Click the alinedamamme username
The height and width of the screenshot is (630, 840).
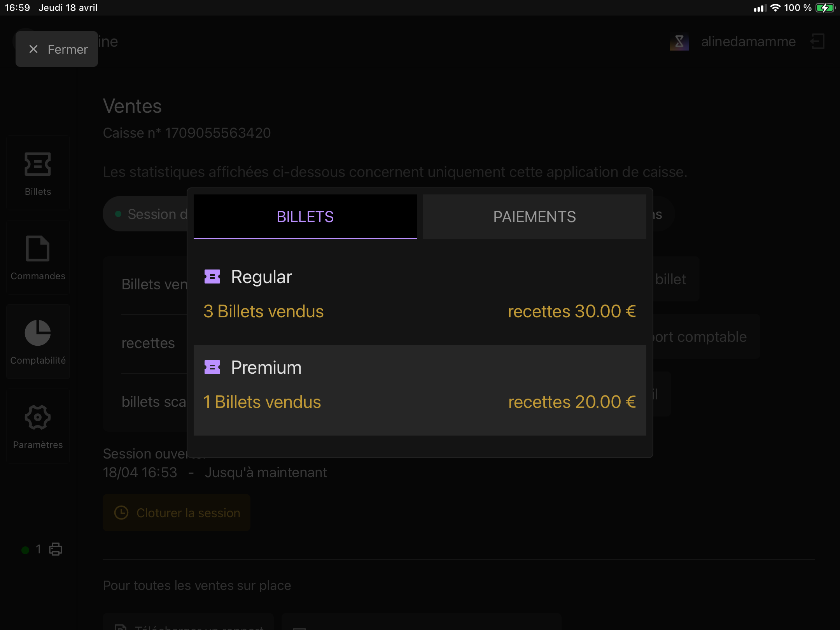coord(748,41)
